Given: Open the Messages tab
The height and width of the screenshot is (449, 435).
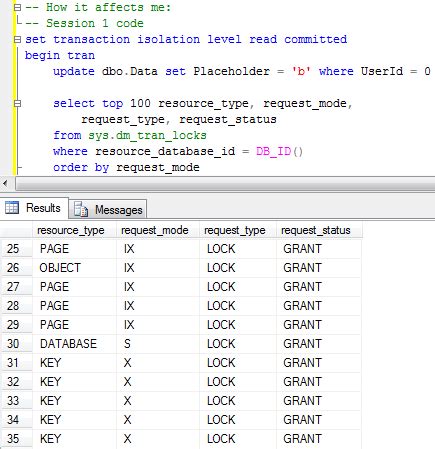Looking at the screenshot, I should pyautogui.click(x=108, y=210).
